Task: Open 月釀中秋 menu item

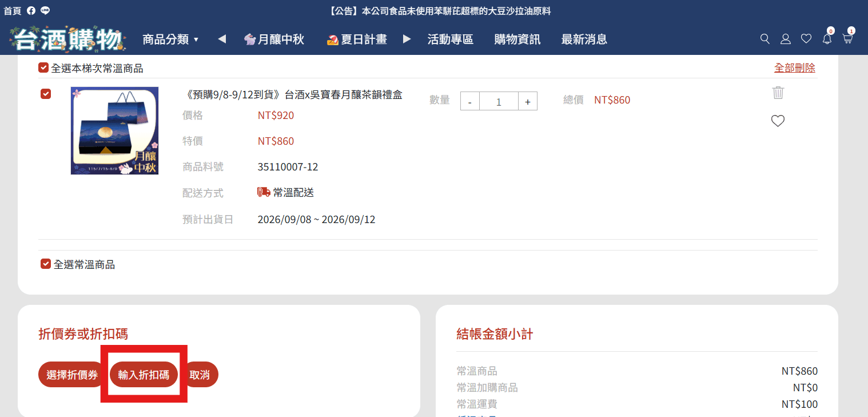Action: (274, 39)
